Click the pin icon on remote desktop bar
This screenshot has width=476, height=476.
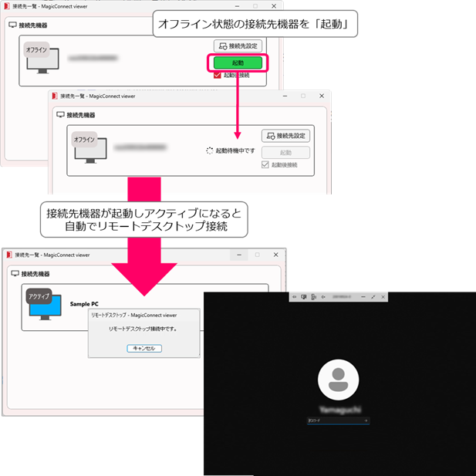tap(294, 297)
